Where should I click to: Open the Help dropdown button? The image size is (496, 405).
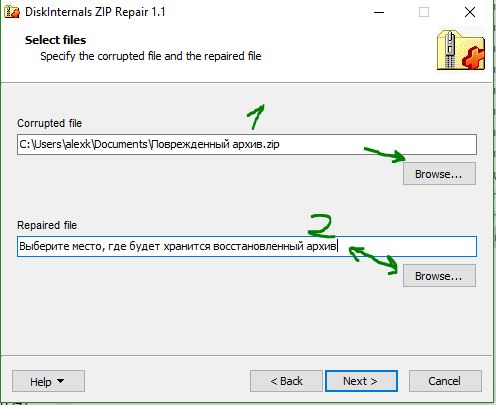(x=48, y=381)
